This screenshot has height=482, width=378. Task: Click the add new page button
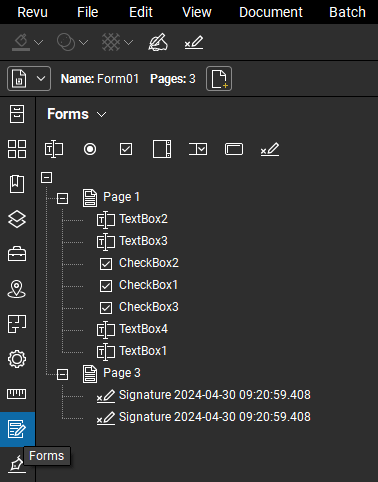pos(219,79)
